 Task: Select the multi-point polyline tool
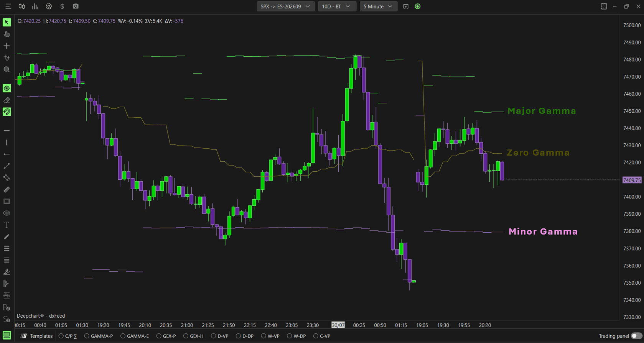pyautogui.click(x=7, y=178)
